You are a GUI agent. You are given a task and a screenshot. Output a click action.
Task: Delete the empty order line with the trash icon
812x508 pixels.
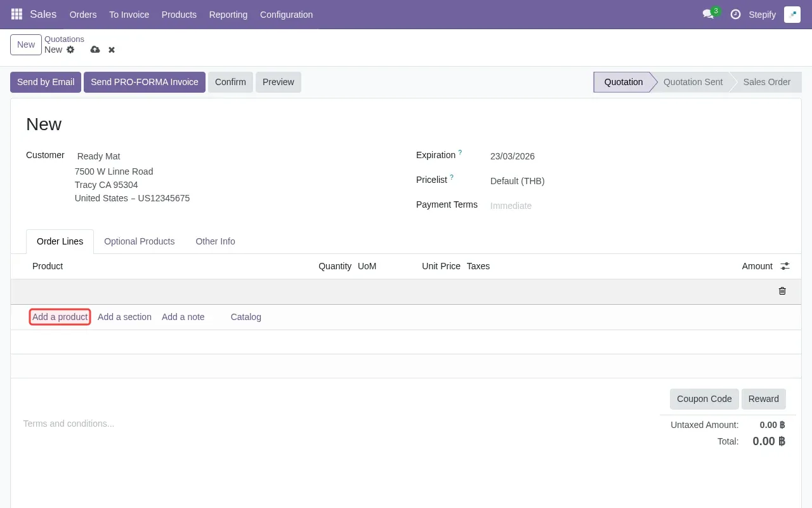click(782, 291)
